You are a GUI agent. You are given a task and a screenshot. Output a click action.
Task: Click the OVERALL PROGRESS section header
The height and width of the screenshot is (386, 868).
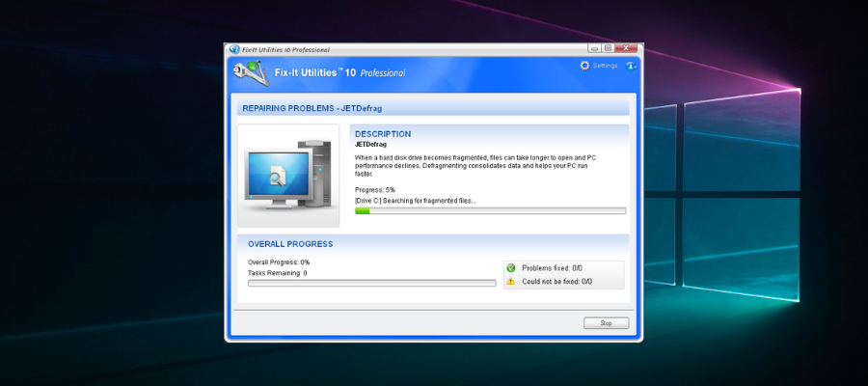click(x=290, y=244)
